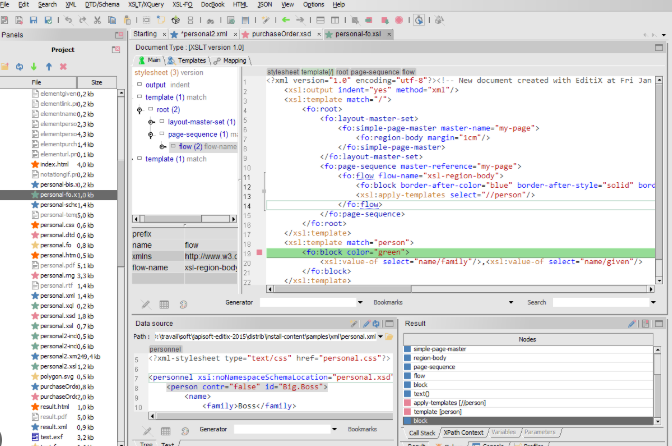
Task: Click the red delete X in Project panel
Action: (x=64, y=66)
